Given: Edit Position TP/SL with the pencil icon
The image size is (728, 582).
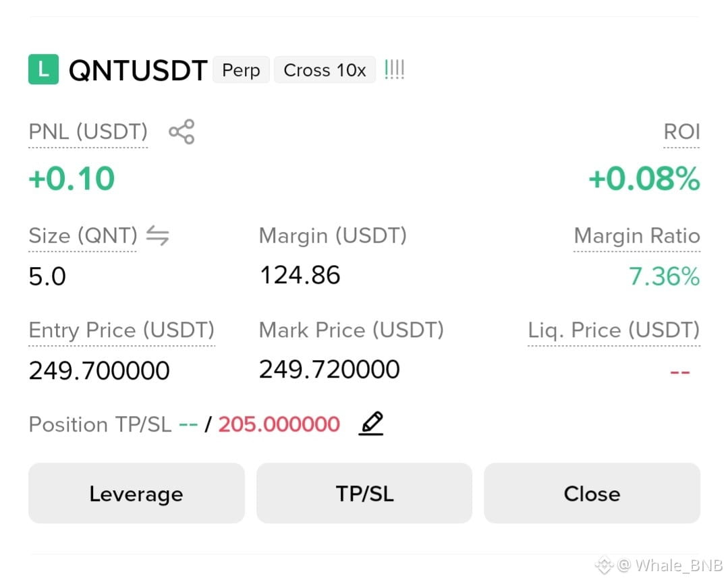Looking at the screenshot, I should tap(371, 424).
